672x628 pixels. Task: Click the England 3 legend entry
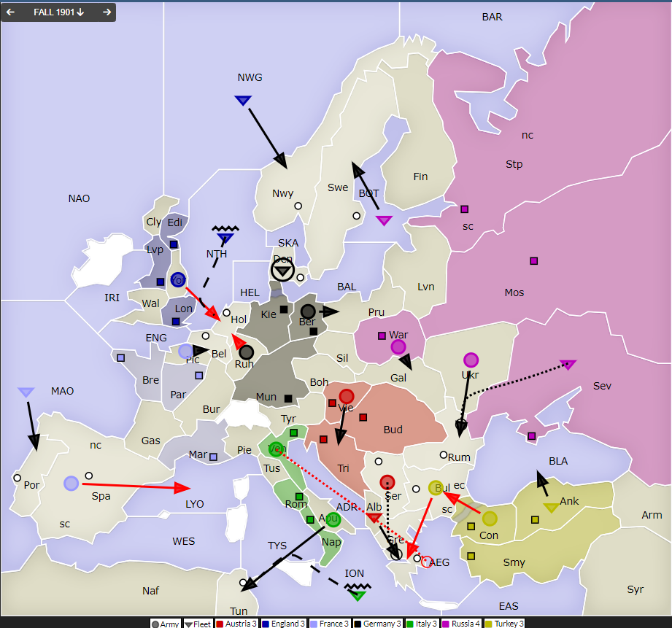pos(283,624)
